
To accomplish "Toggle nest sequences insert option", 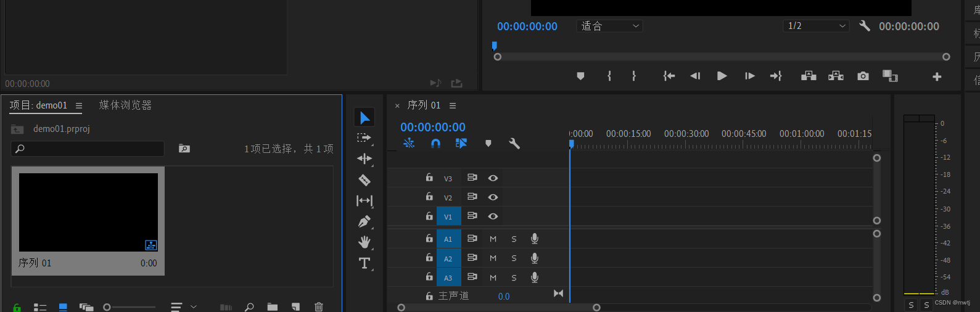I will click(x=409, y=143).
